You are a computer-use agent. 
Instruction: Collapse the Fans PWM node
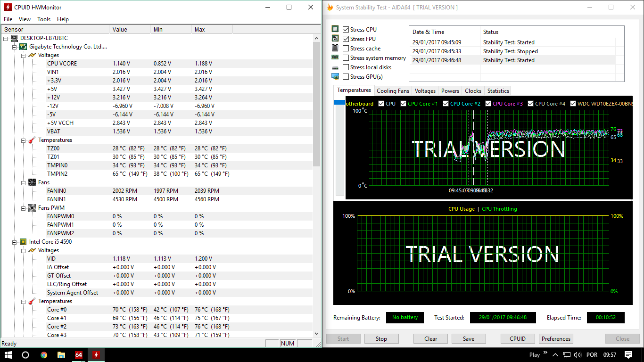click(x=24, y=208)
